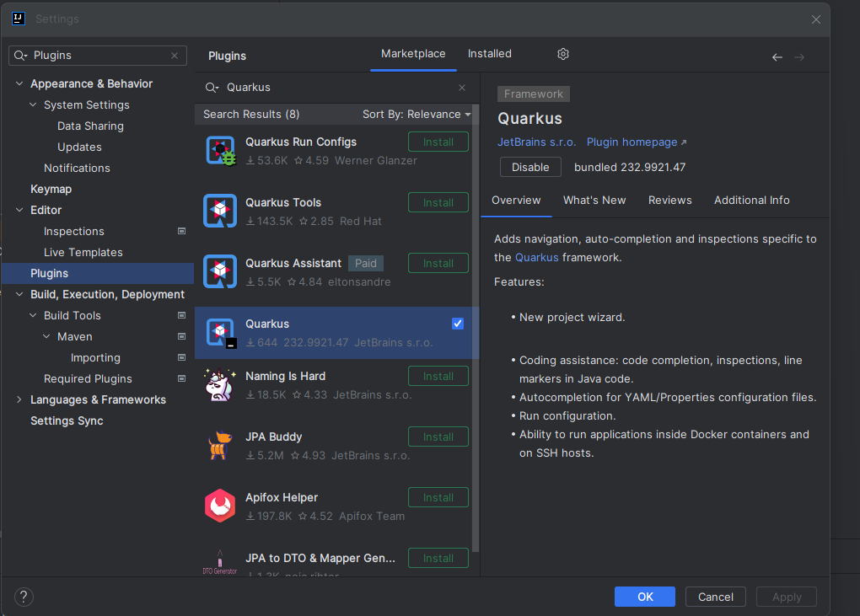Install the Quarkus Tools plugin
The height and width of the screenshot is (616, 860).
[x=438, y=203]
